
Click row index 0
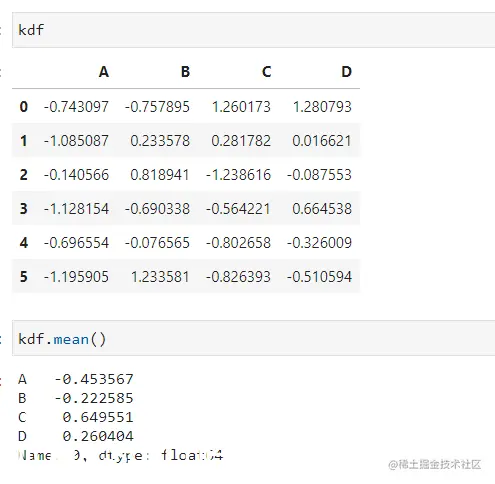24,107
